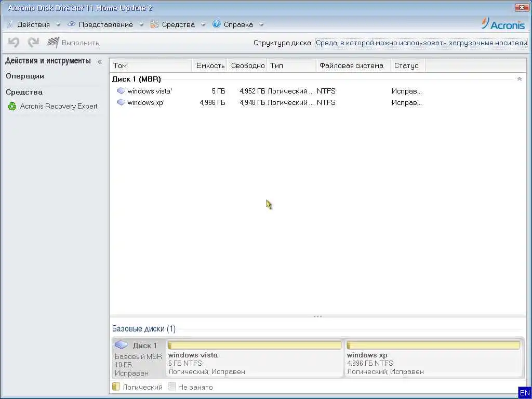Select the Операции section heading

point(25,76)
